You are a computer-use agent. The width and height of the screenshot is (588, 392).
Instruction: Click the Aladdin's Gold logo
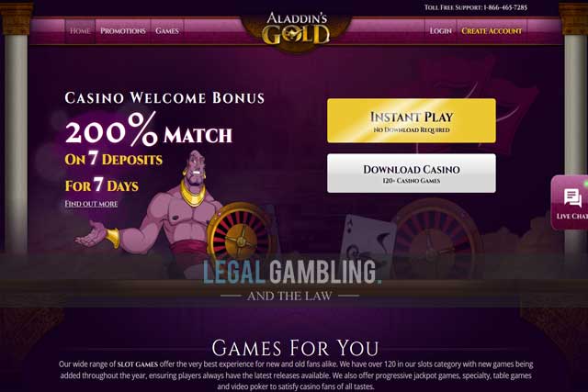point(296,28)
